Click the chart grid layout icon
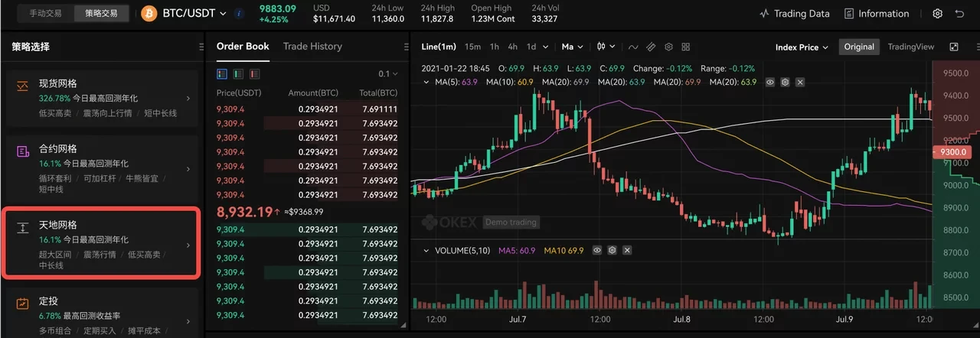This screenshot has height=338, width=980. (x=686, y=47)
